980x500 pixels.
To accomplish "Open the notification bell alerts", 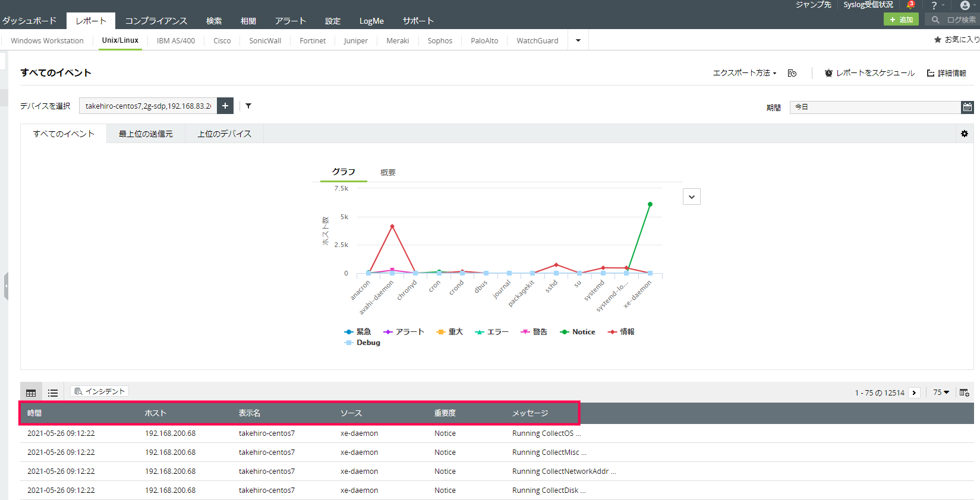I will click(910, 5).
